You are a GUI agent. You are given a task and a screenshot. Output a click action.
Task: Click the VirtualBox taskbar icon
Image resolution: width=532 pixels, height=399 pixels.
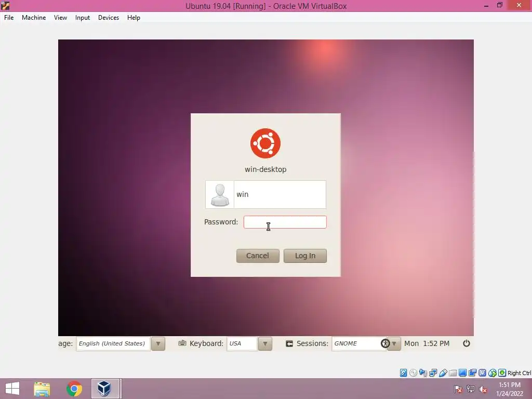click(105, 389)
